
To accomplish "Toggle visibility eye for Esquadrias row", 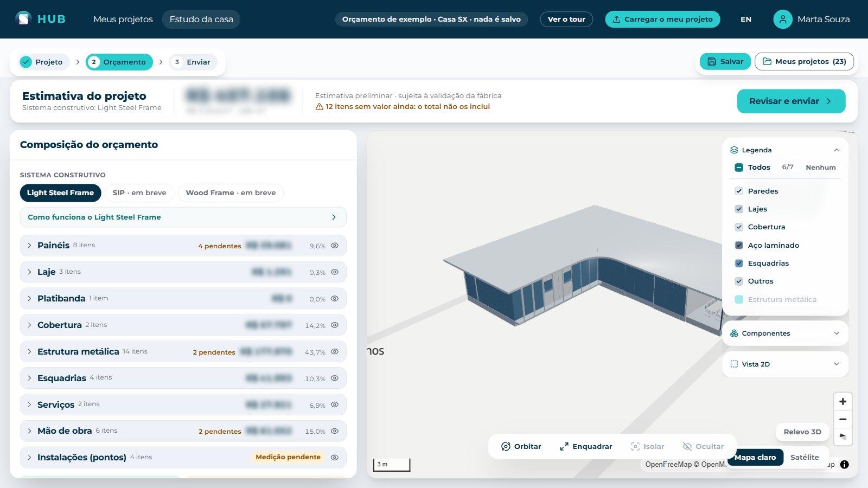I will (x=335, y=378).
